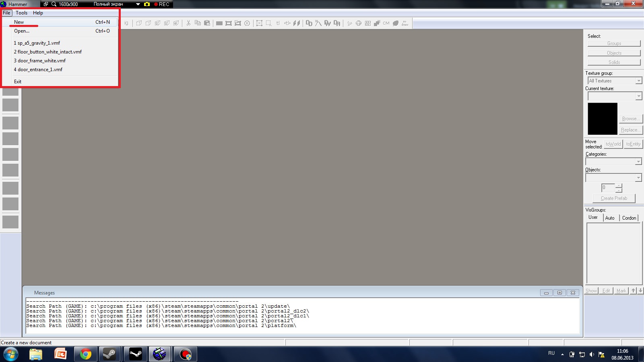Open the Tools menu
The height and width of the screenshot is (362, 644).
click(x=22, y=13)
